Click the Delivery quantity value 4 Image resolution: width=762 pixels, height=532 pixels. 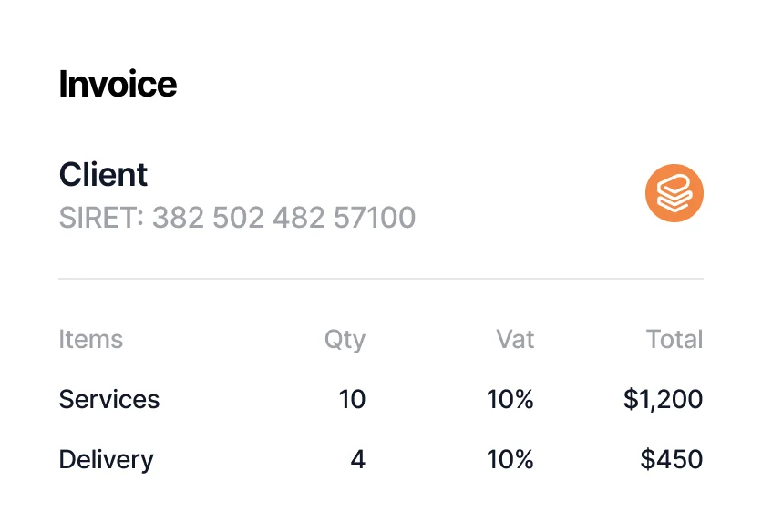point(357,459)
